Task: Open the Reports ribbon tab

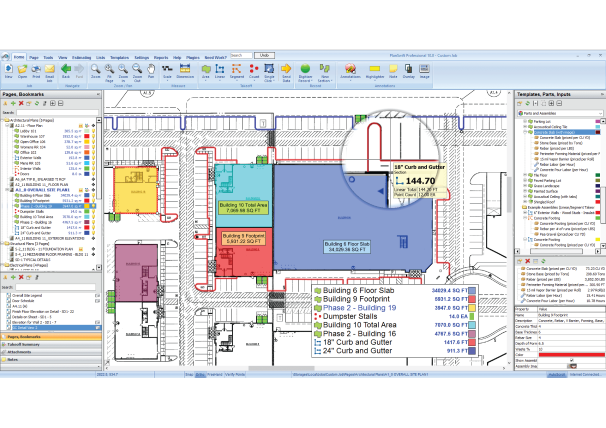Action: click(161, 57)
